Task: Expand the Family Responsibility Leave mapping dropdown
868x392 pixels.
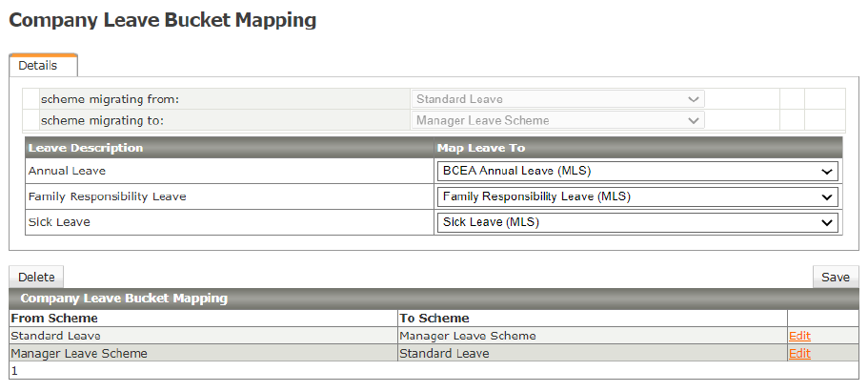Action: pyautogui.click(x=637, y=197)
